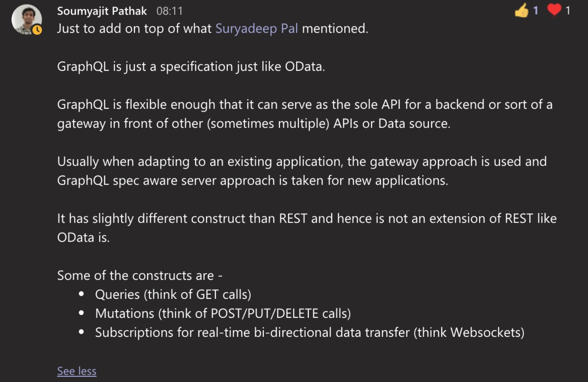Click the bulleted line about Mutations
Viewport: 588px width, 382px height.
click(x=223, y=313)
